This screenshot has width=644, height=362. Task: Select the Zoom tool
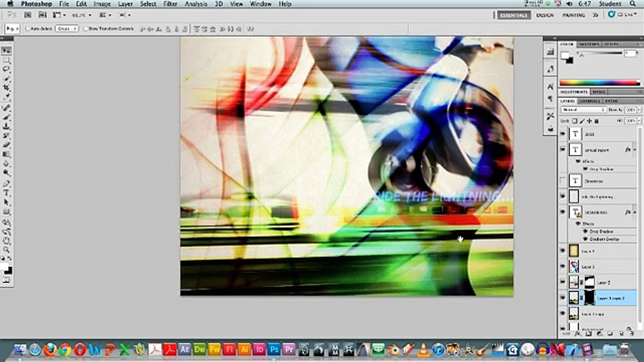[x=7, y=249]
